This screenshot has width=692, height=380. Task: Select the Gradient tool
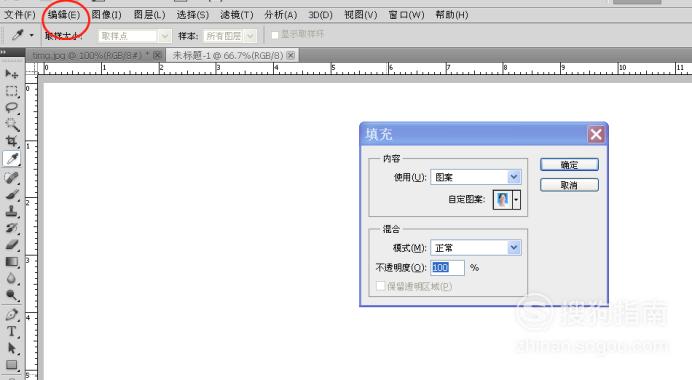pos(11,262)
